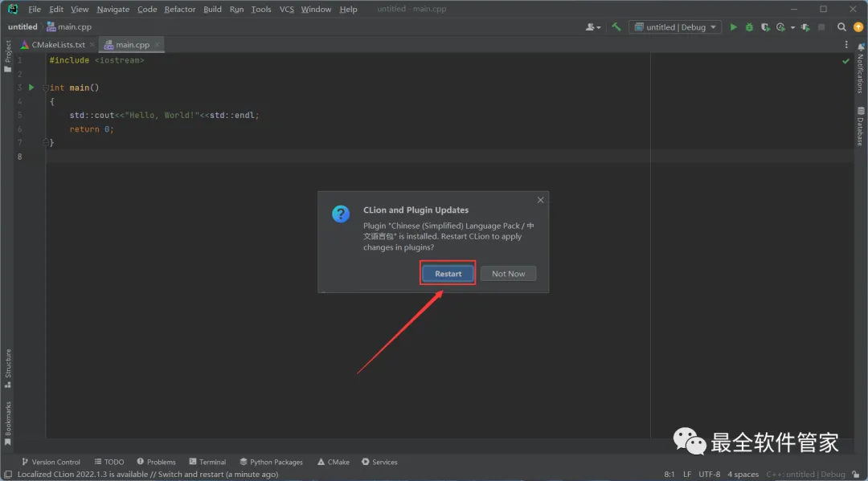Click the green Run play icon in toolbar
Image resolution: width=868 pixels, height=481 pixels.
pyautogui.click(x=734, y=27)
